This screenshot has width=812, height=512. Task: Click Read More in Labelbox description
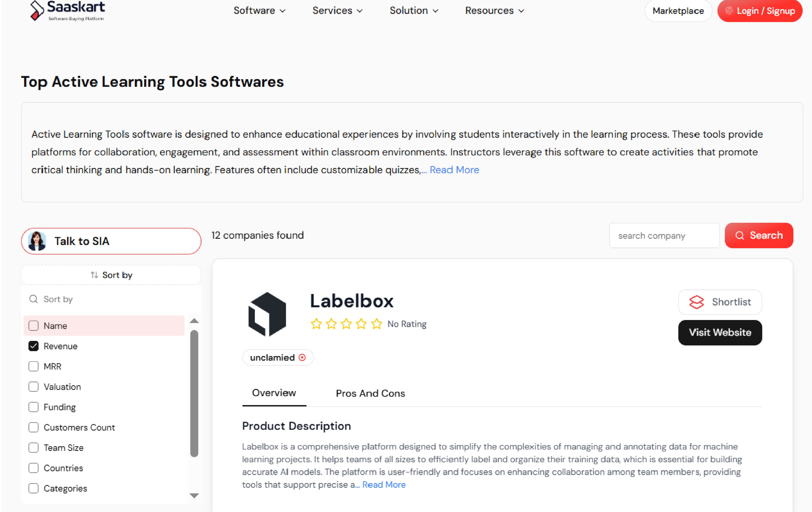coord(384,485)
